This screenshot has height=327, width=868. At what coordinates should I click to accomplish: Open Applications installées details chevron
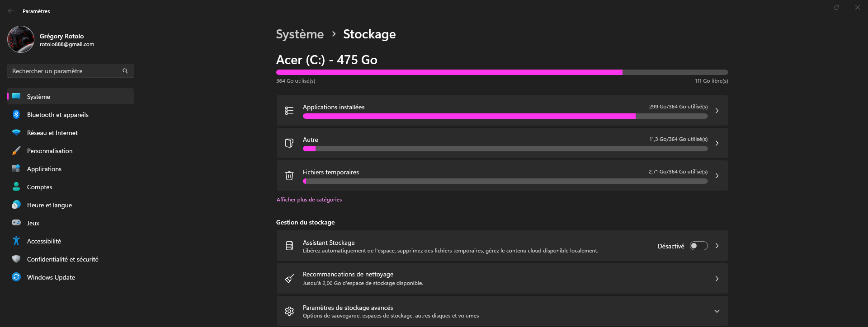click(x=717, y=111)
